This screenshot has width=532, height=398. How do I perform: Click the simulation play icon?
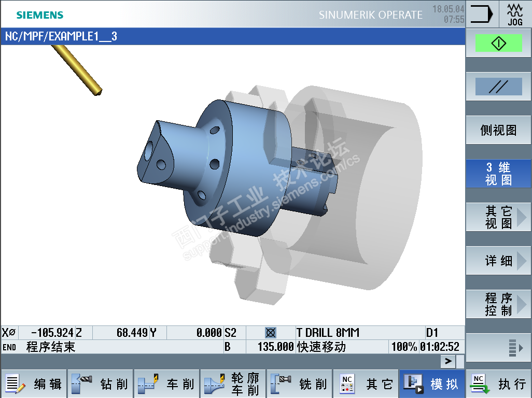413,384
